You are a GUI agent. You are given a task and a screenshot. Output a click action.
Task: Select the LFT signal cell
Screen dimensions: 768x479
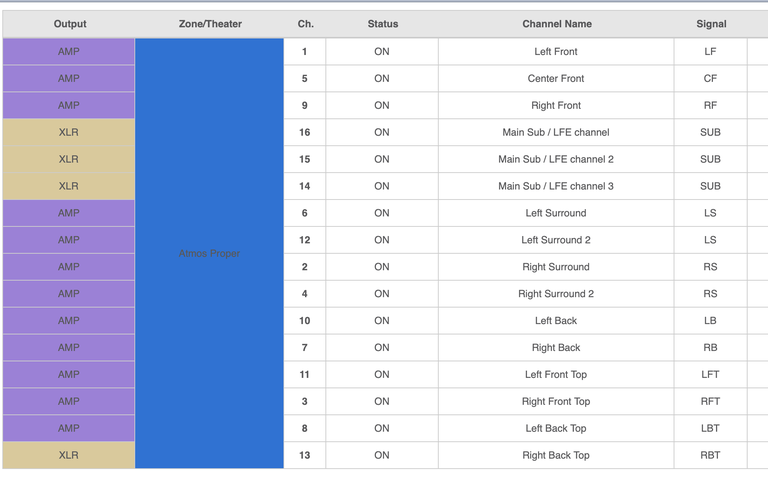pos(710,375)
